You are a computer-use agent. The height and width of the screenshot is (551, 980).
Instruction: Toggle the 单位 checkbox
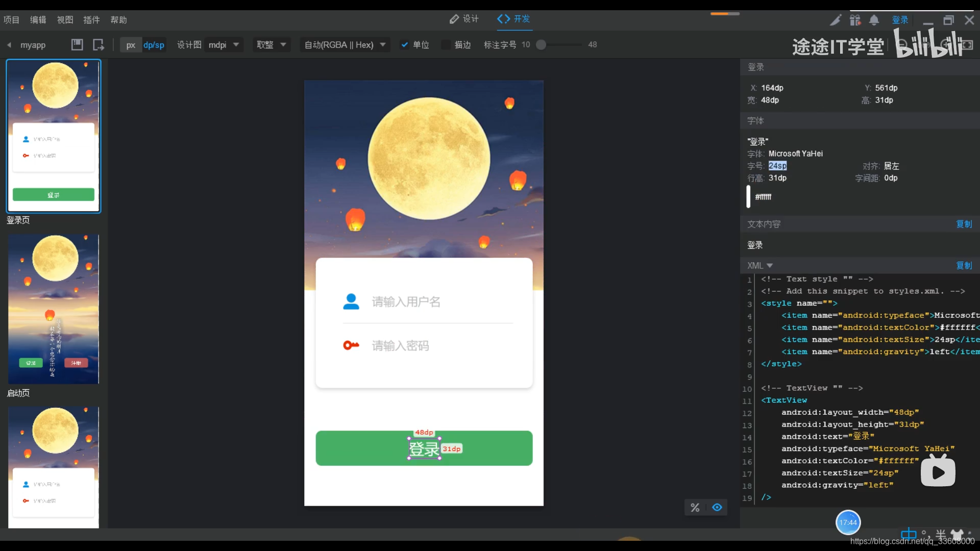click(405, 45)
